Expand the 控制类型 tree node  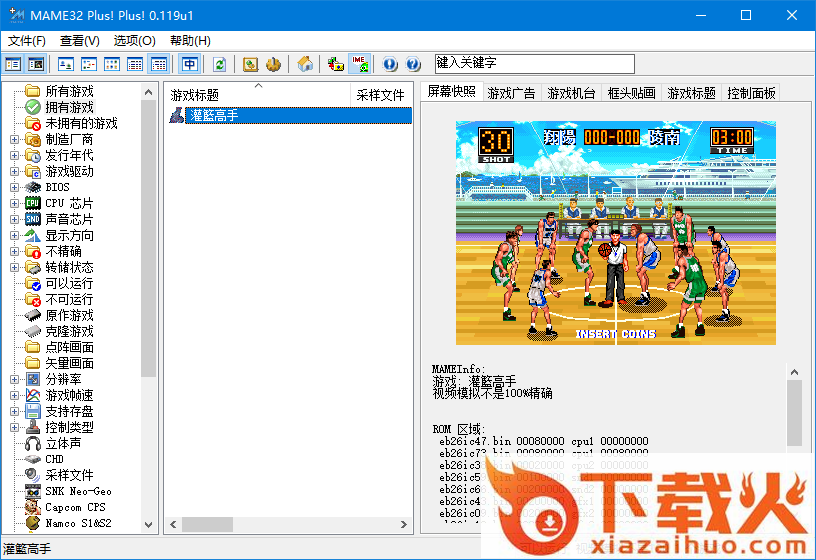[x=15, y=427]
